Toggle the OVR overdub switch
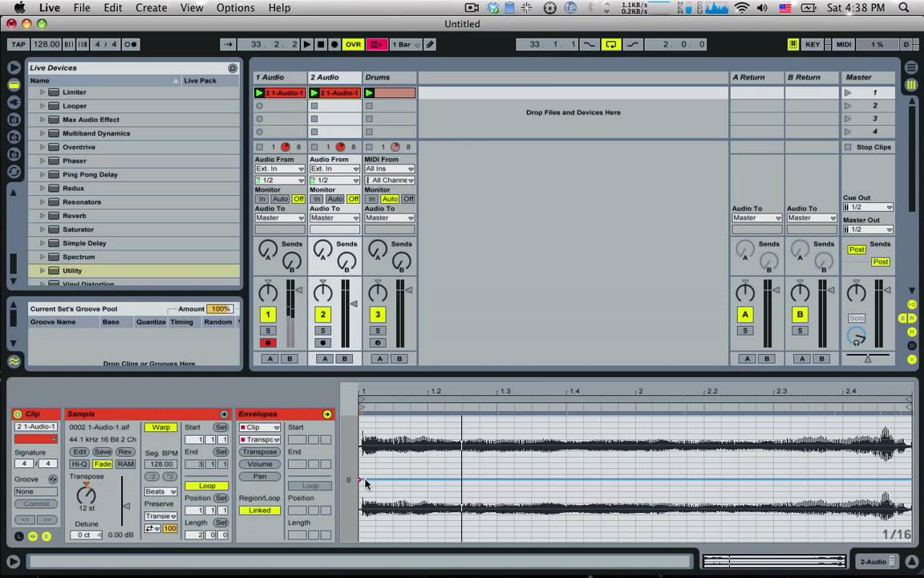This screenshot has width=924, height=578. [x=353, y=44]
